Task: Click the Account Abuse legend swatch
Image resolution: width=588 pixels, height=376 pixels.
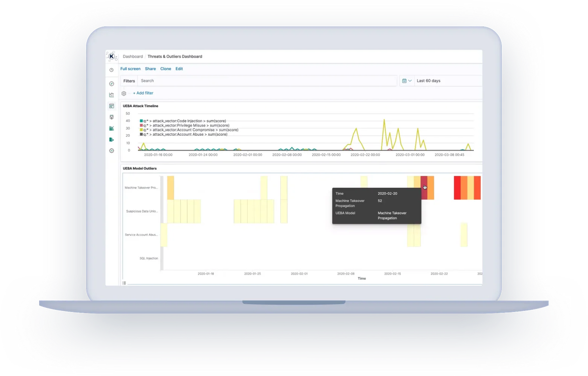Action: (x=141, y=134)
